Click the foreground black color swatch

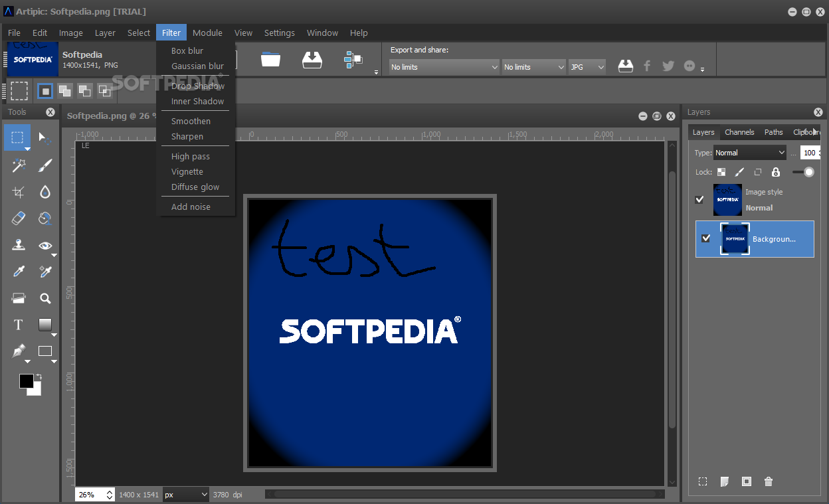tap(26, 380)
